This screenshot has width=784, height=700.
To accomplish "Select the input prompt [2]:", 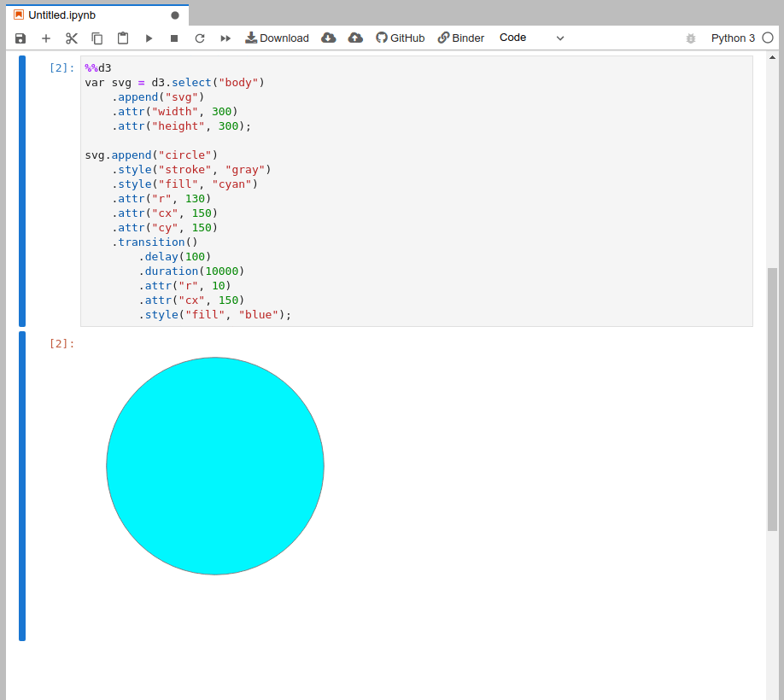I will [x=62, y=68].
